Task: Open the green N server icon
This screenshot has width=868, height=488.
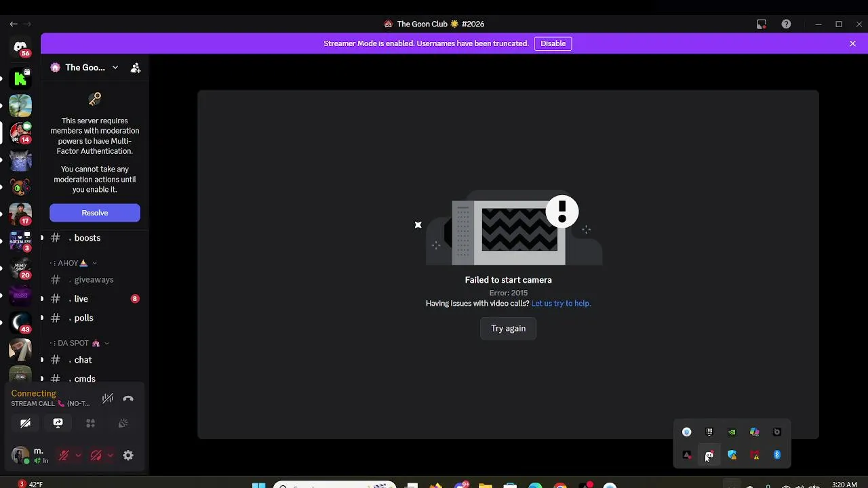Action: point(20,79)
